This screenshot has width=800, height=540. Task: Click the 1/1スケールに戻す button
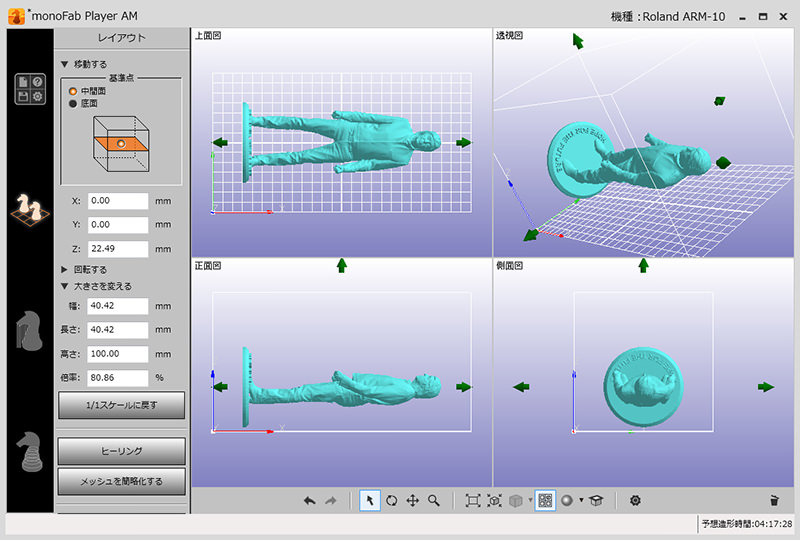tap(121, 405)
